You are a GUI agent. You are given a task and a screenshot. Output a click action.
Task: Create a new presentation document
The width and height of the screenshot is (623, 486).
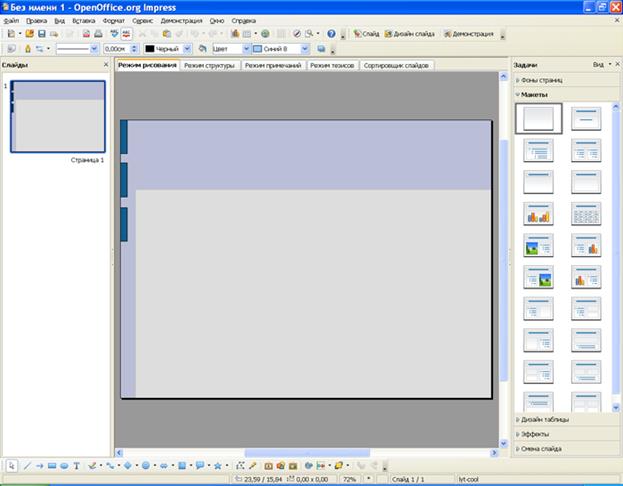(x=12, y=34)
